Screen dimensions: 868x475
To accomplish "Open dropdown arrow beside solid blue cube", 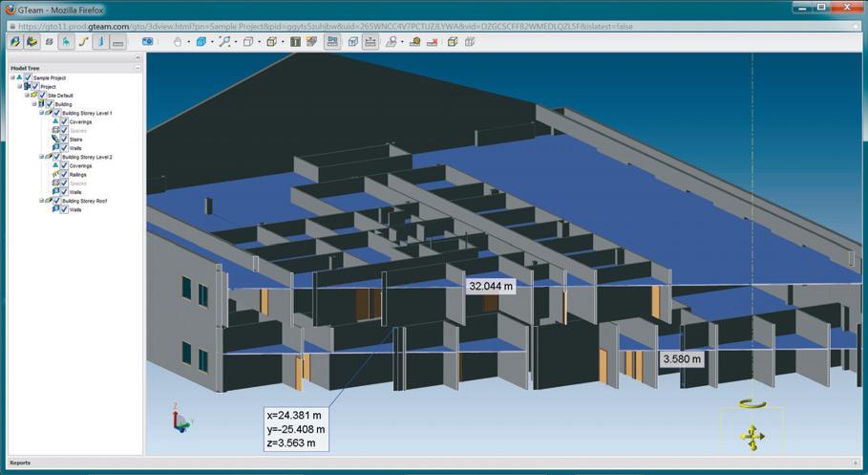I will pyautogui.click(x=212, y=42).
